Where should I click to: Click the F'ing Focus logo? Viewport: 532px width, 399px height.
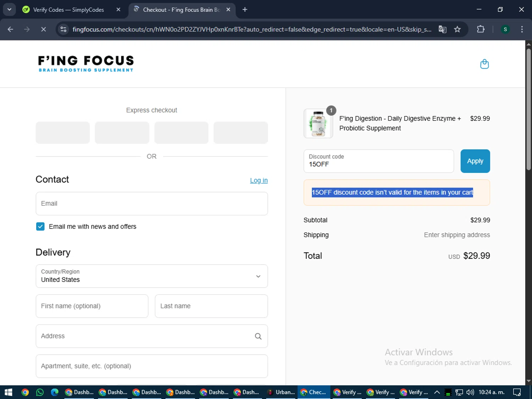pyautogui.click(x=86, y=64)
